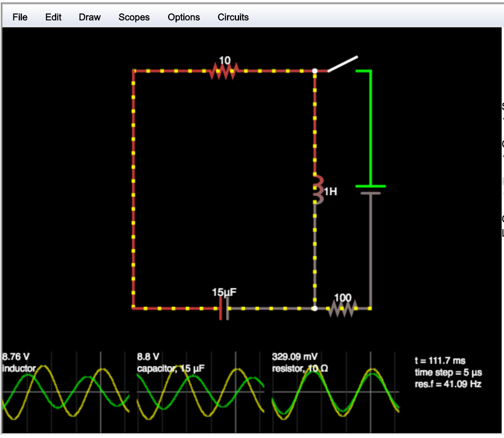The width and height of the screenshot is (504, 438).
Task: Open the Draw components menu
Action: click(89, 17)
